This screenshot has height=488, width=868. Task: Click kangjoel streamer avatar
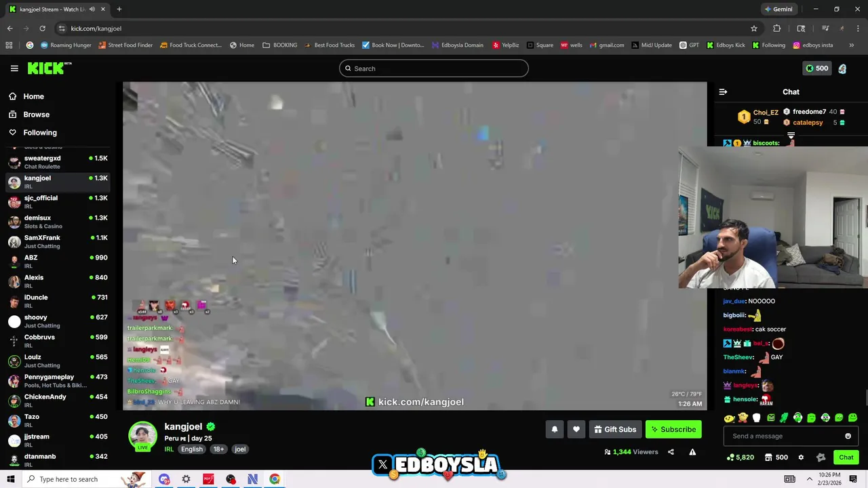[142, 436]
